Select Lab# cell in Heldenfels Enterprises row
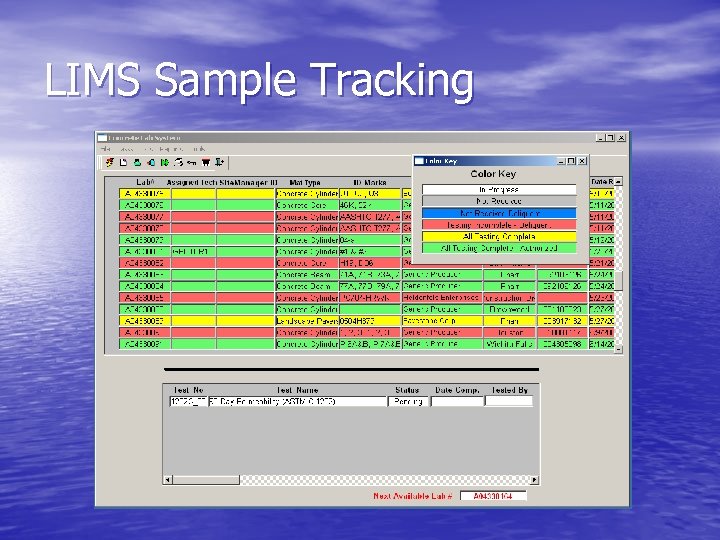 click(x=145, y=298)
